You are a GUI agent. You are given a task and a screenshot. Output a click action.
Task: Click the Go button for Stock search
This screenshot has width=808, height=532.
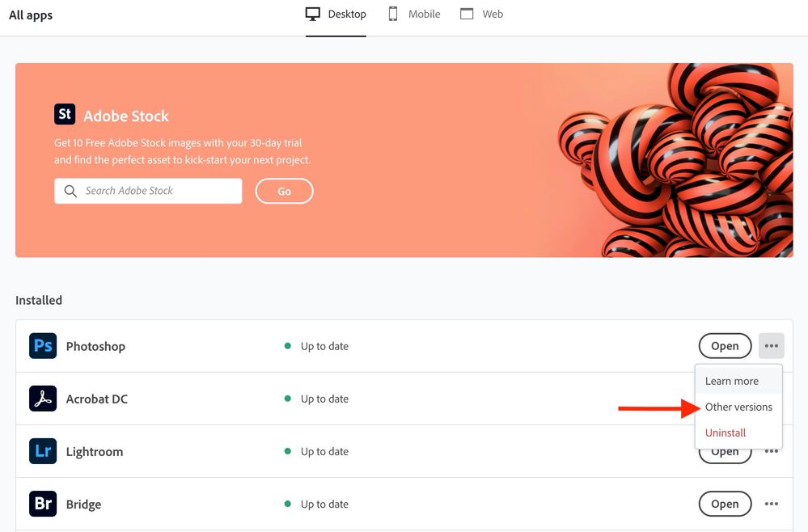(x=284, y=191)
